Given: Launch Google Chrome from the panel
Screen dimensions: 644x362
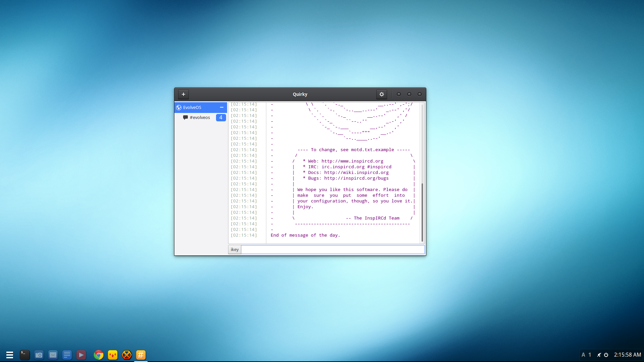Looking at the screenshot, I should click(99, 355).
